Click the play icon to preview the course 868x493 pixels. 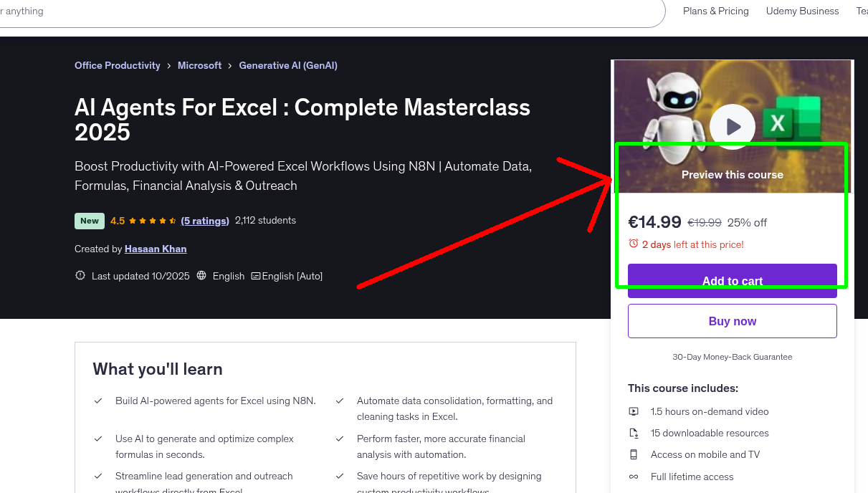[732, 126]
